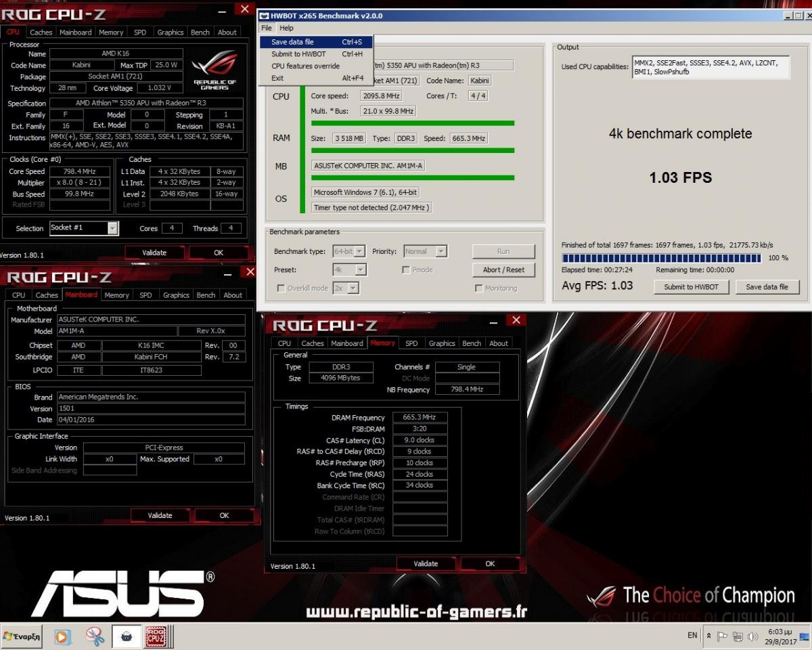Click Abort / Reset button

tap(503, 269)
